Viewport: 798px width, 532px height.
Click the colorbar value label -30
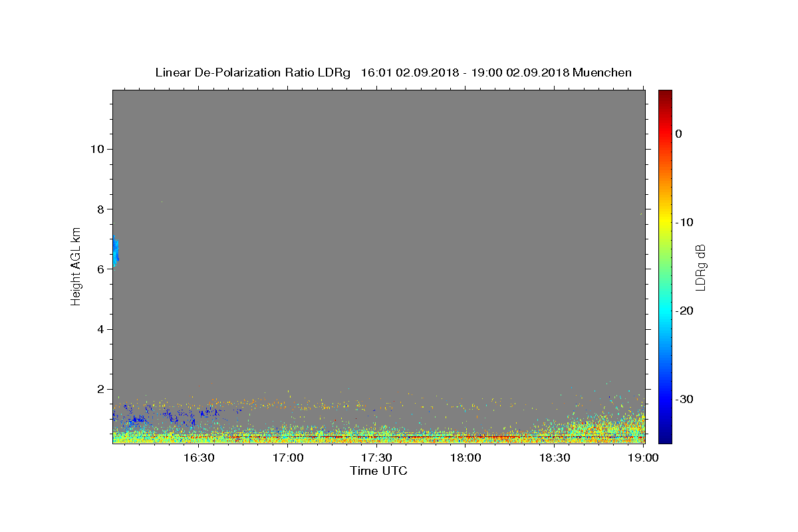tap(684, 399)
